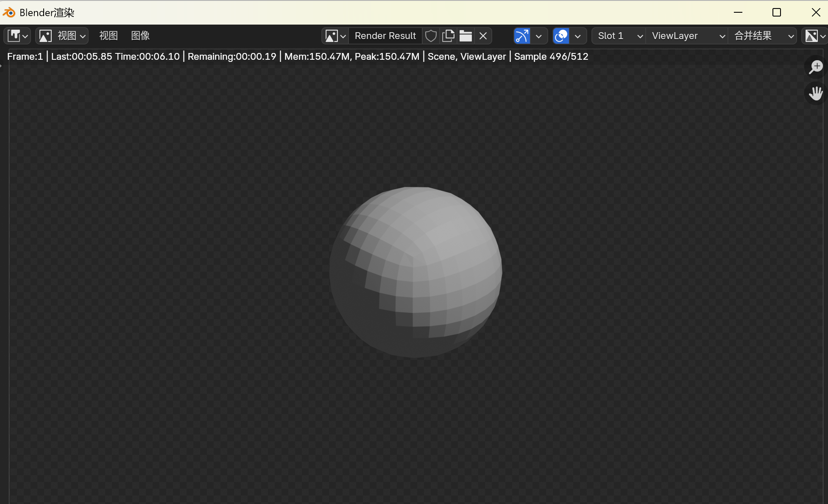Open the 图像 menu
Screen dimensions: 828x504
point(140,36)
